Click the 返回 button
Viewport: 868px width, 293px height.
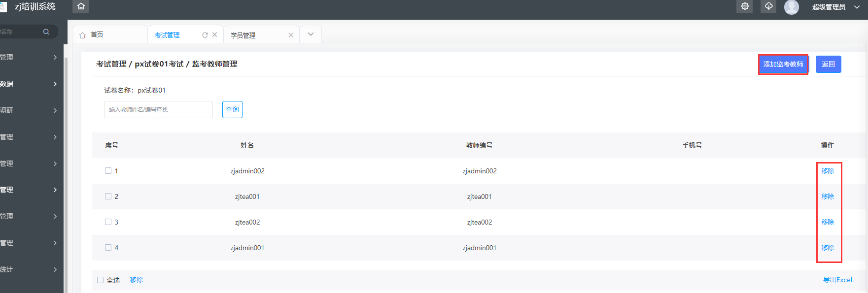[829, 64]
